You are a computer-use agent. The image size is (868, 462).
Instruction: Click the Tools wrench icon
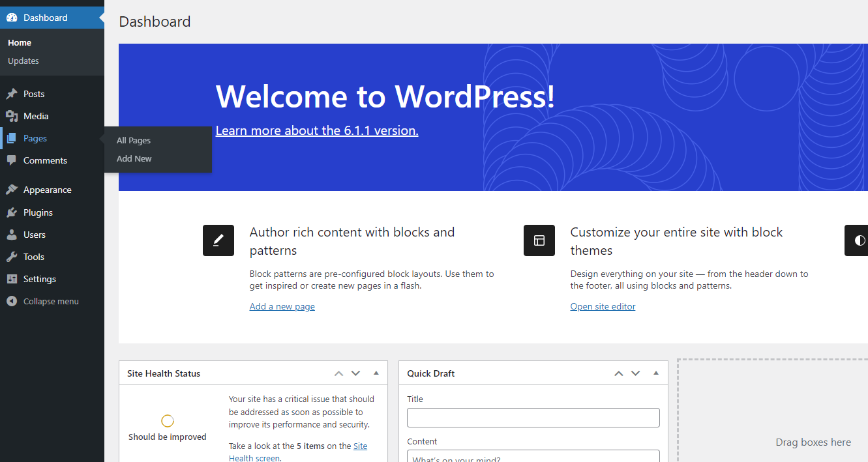pos(12,257)
